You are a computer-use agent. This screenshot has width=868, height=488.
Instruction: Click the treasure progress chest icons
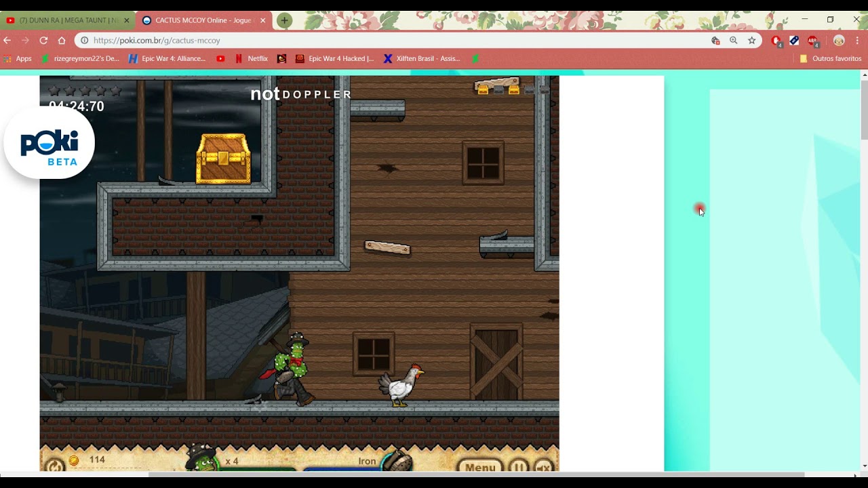[x=513, y=89]
